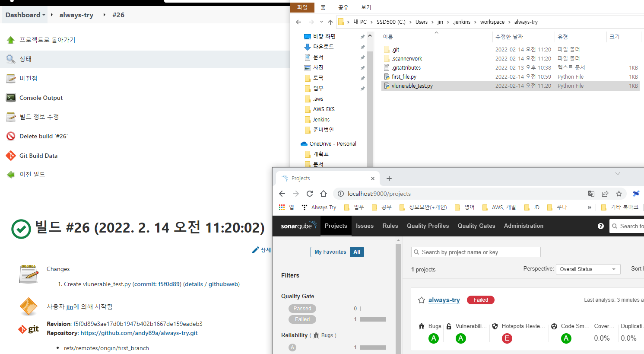Click the notepad icon beside 빌드 정보 수정

pos(11,117)
